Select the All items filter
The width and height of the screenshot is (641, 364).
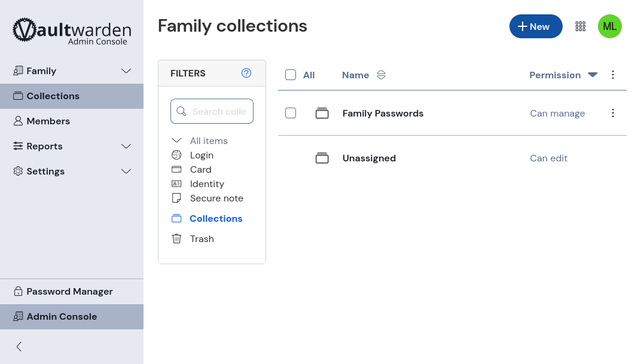click(x=209, y=141)
